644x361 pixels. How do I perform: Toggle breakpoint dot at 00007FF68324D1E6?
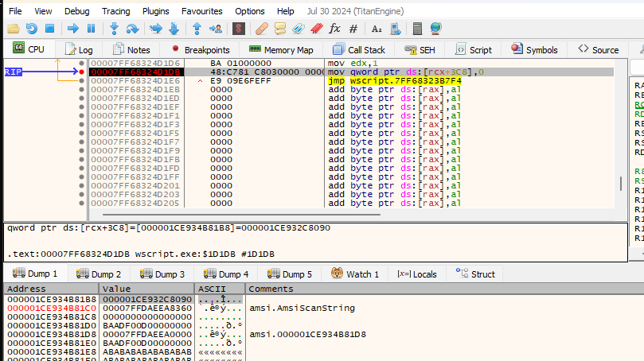81,81
